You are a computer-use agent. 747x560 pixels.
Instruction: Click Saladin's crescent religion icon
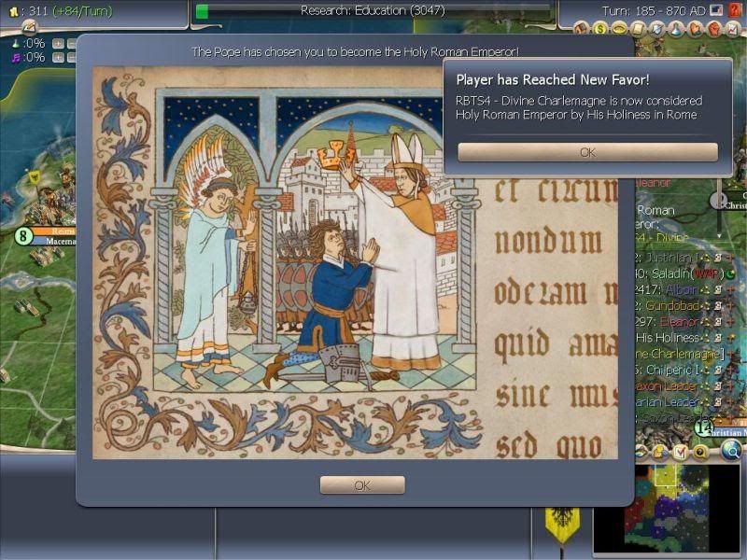[x=730, y=273]
